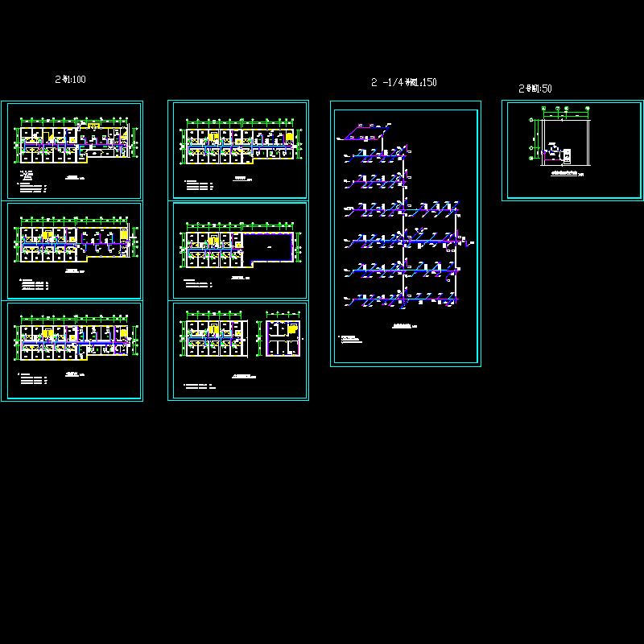Click the notes text in the riser sheet's corner
Screen dimensions: 644x644
[x=351, y=339]
